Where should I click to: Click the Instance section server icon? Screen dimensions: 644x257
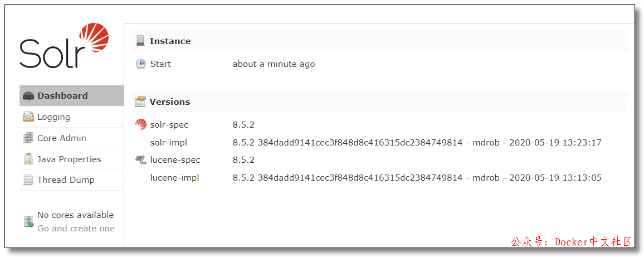point(140,41)
